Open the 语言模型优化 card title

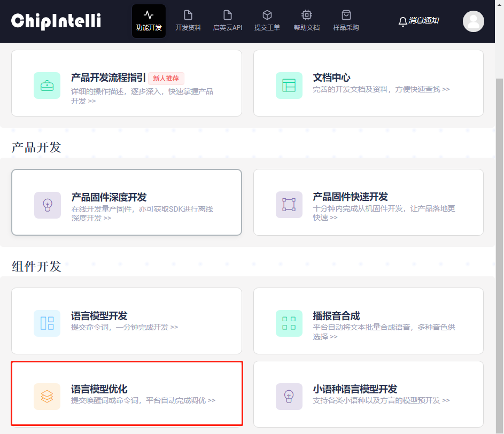(x=99, y=389)
